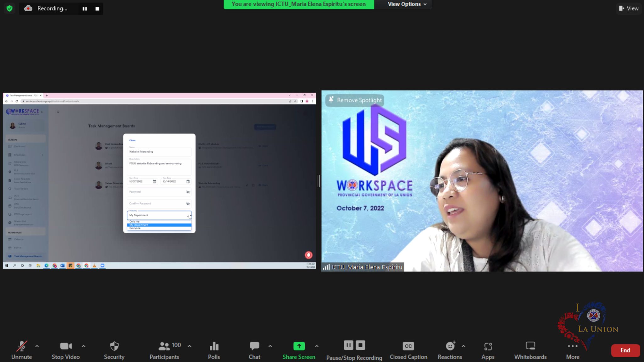The height and width of the screenshot is (362, 644).
Task: Stop the camera video
Action: pos(66,350)
